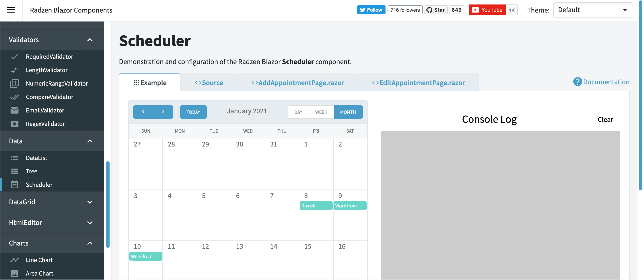Click the RegexValidator sidebar icon
Screen dimensions: 644x280
click(x=14, y=123)
